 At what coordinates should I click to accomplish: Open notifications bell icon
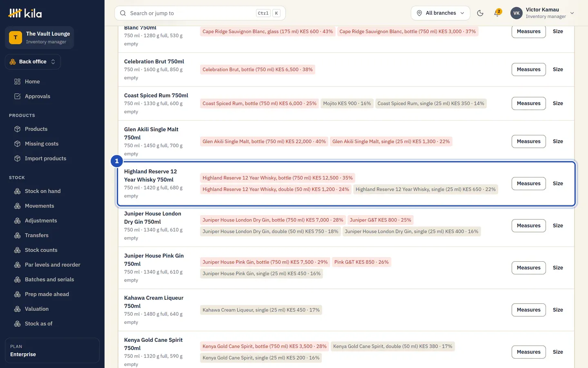coord(497,13)
